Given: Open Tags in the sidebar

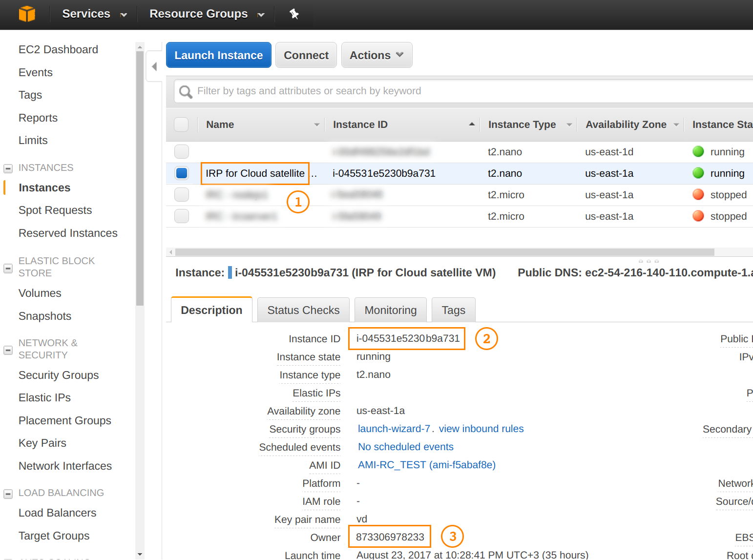Looking at the screenshot, I should [30, 95].
